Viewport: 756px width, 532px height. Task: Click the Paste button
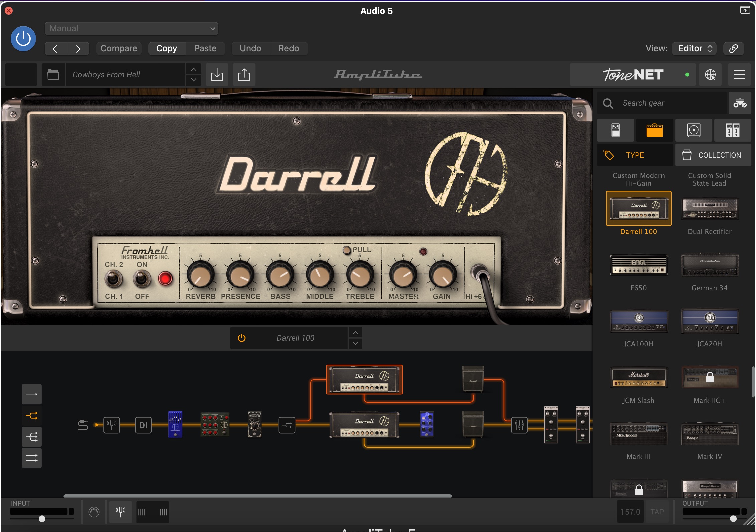[205, 49]
